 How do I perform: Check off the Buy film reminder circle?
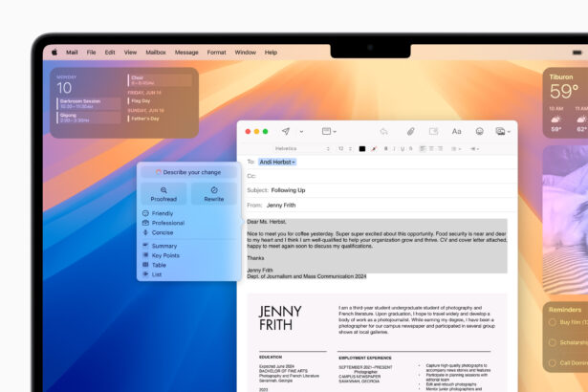click(x=552, y=322)
